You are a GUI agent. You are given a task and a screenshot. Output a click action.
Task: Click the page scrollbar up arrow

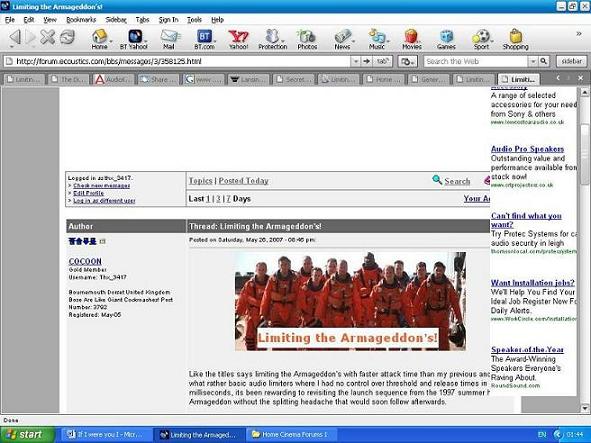click(585, 92)
